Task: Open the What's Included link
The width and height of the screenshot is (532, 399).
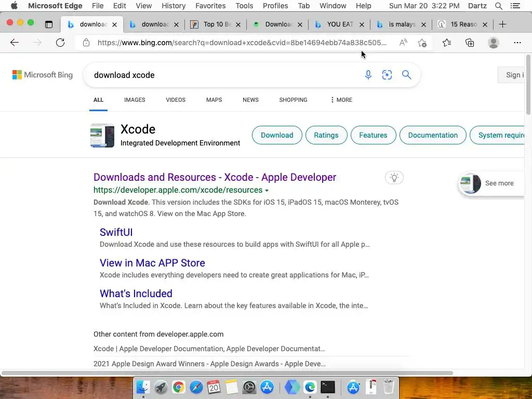Action: pos(136,294)
